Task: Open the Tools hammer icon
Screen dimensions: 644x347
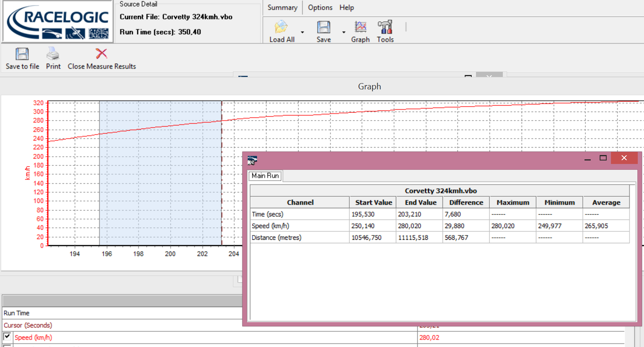Action: tap(385, 27)
